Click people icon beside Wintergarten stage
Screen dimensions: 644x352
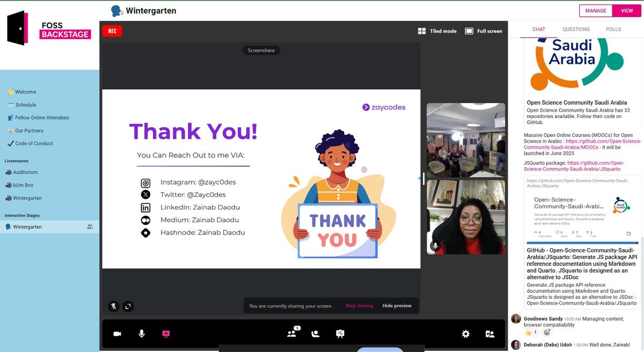90,227
